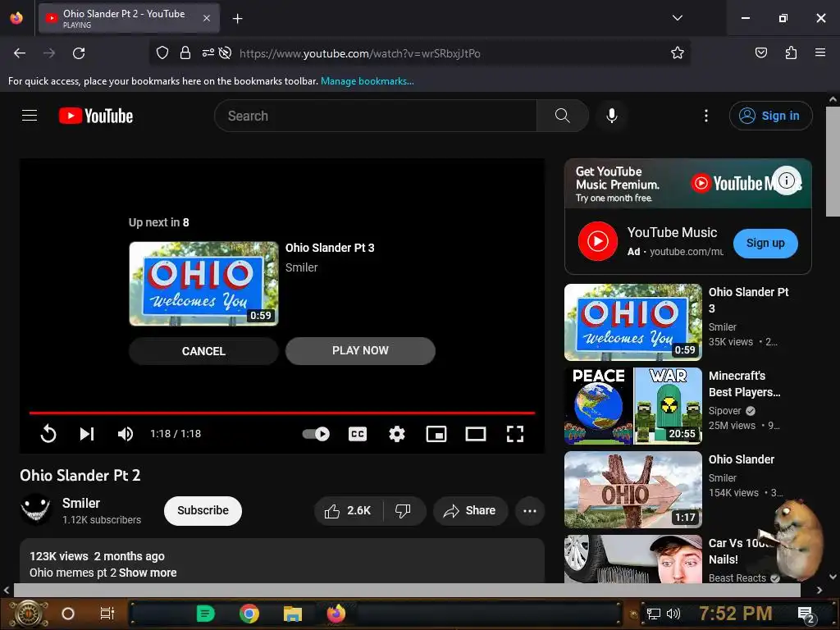This screenshot has width=840, height=630.
Task: Click PLAY NOW for next video
Action: [x=360, y=350]
